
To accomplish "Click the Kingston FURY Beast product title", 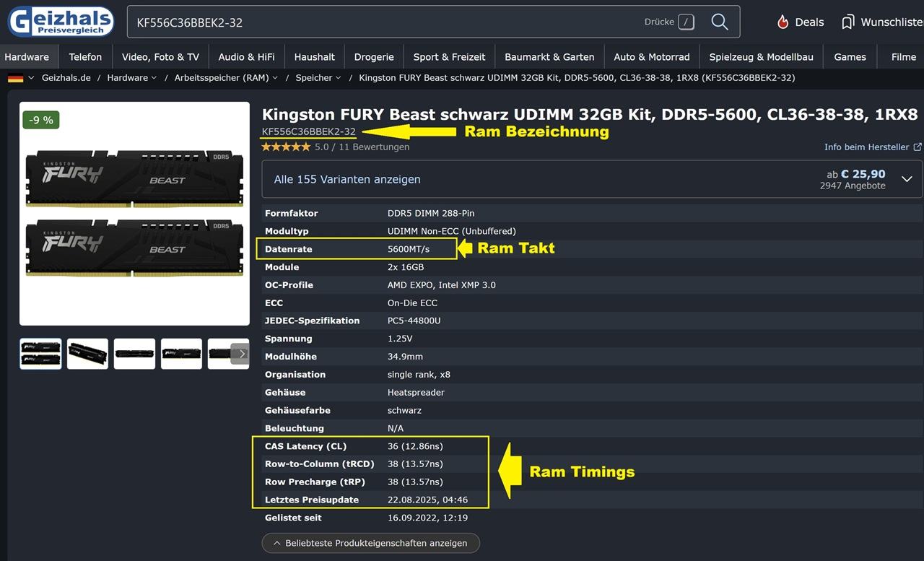I will (590, 114).
